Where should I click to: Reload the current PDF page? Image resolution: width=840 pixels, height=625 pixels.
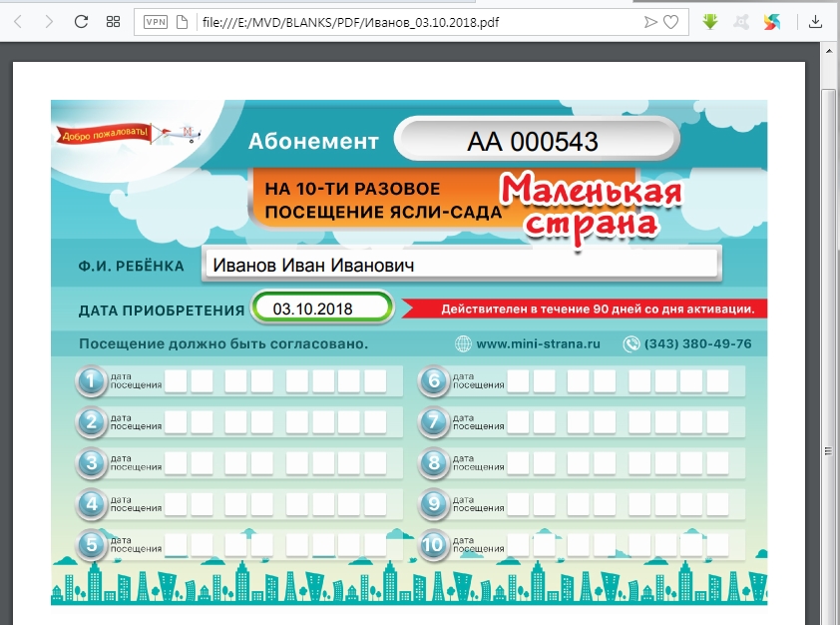[x=82, y=21]
